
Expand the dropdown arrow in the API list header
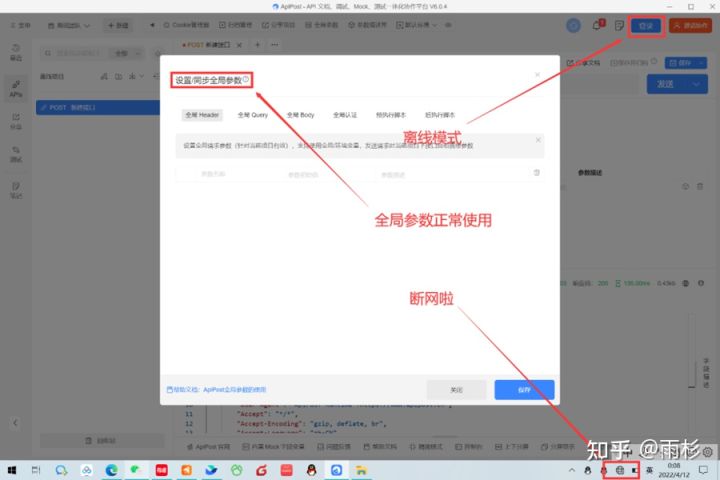click(141, 76)
